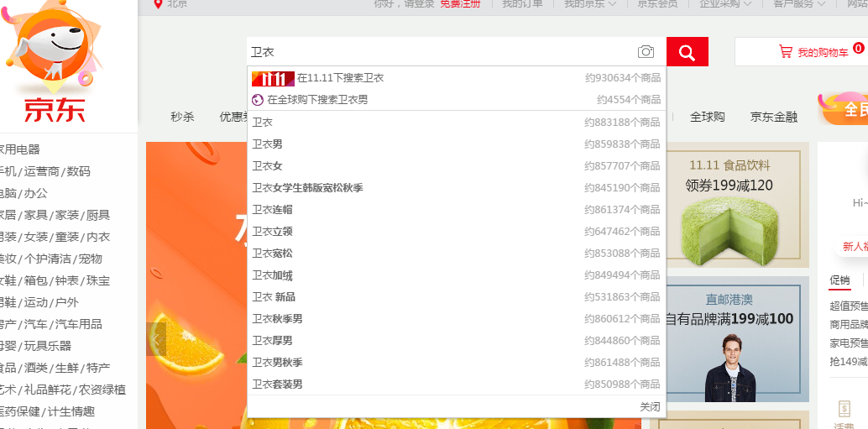Image resolution: width=868 pixels, height=429 pixels.
Task: Click the Beijing location pin icon
Action: tap(158, 3)
